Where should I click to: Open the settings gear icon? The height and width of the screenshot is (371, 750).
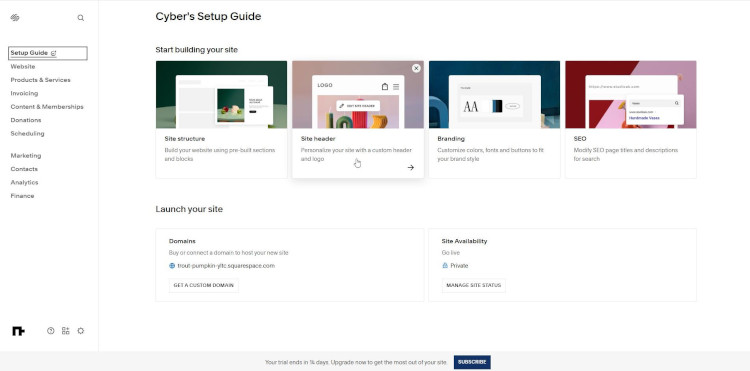click(x=80, y=330)
